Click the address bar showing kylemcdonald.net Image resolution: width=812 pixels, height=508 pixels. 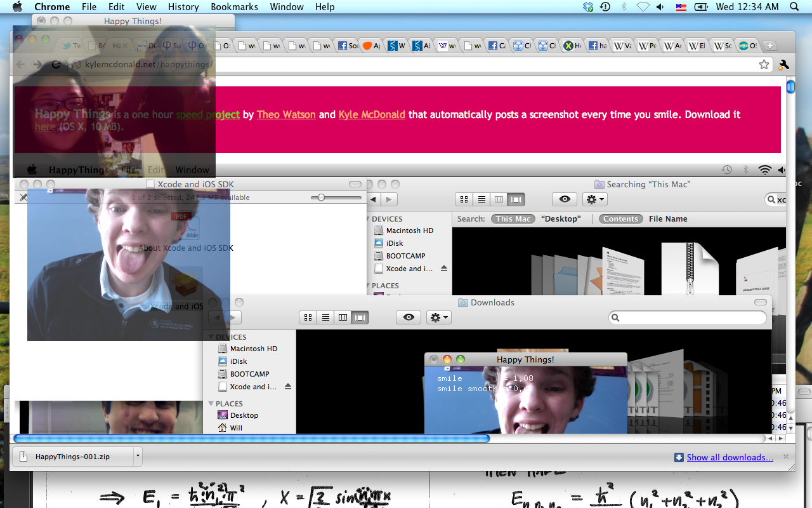[381, 65]
